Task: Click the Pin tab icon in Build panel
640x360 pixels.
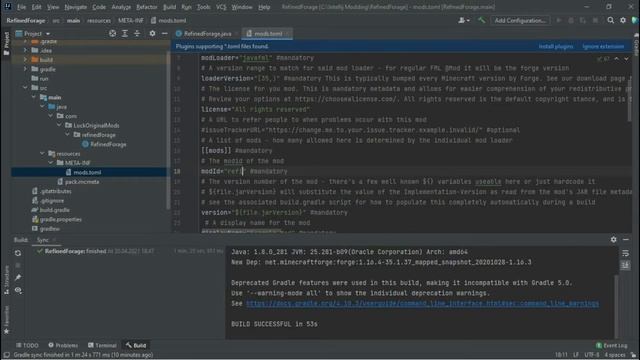Action: point(18,278)
